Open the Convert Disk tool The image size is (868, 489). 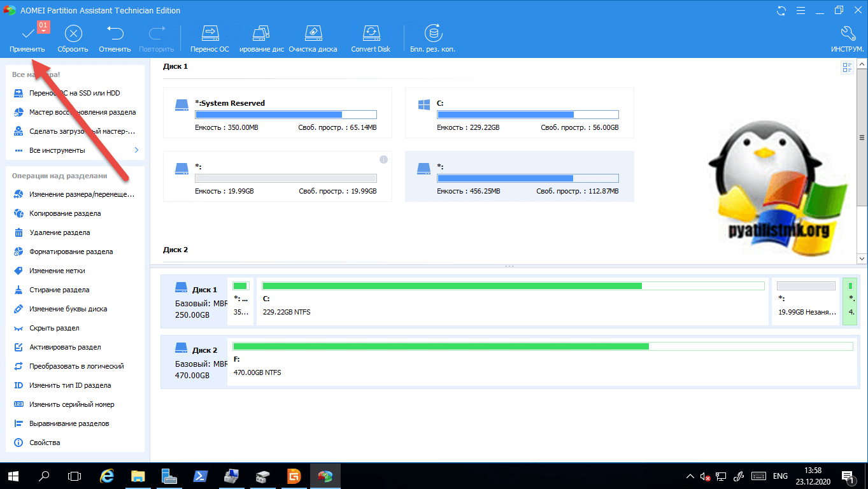371,33
